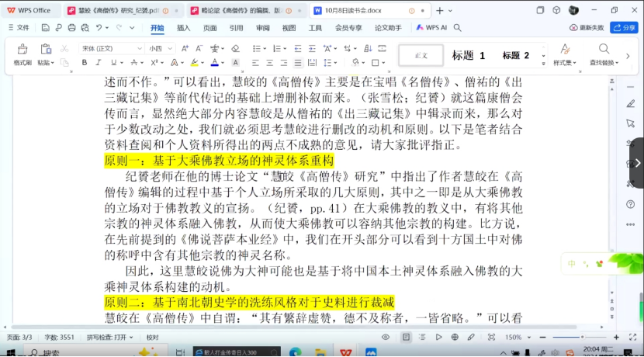Toggle character shading A button

coord(235,63)
